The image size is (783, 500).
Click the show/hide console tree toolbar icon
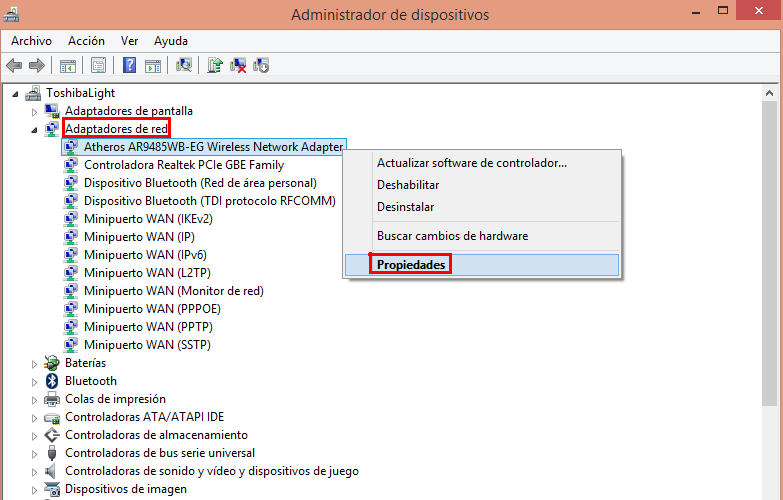[x=68, y=66]
